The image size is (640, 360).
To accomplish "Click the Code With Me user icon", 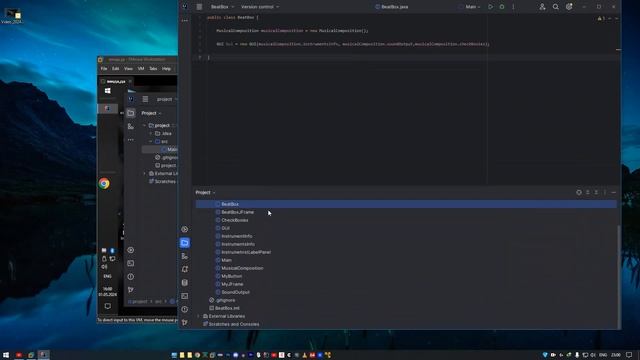I will pos(542,7).
